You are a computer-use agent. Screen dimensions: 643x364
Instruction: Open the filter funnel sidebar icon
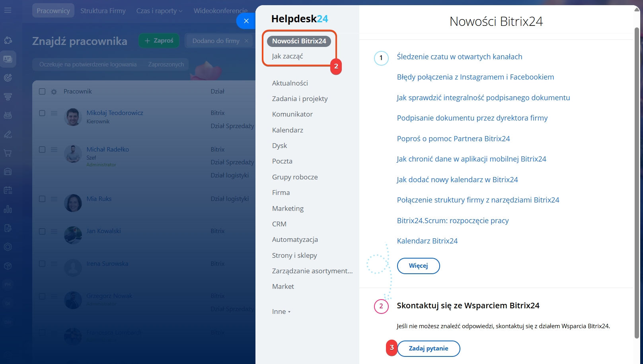[8, 97]
